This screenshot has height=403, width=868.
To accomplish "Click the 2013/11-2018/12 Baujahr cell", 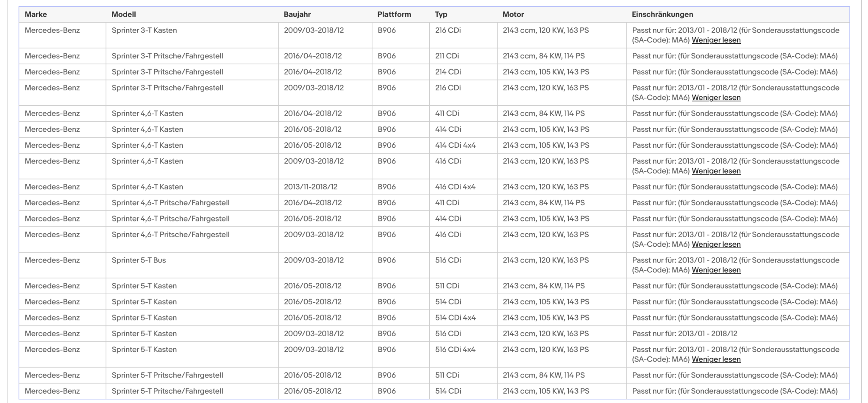I will [311, 187].
